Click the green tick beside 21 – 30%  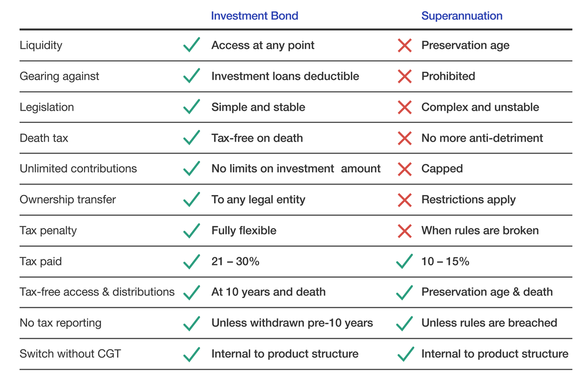tap(192, 261)
